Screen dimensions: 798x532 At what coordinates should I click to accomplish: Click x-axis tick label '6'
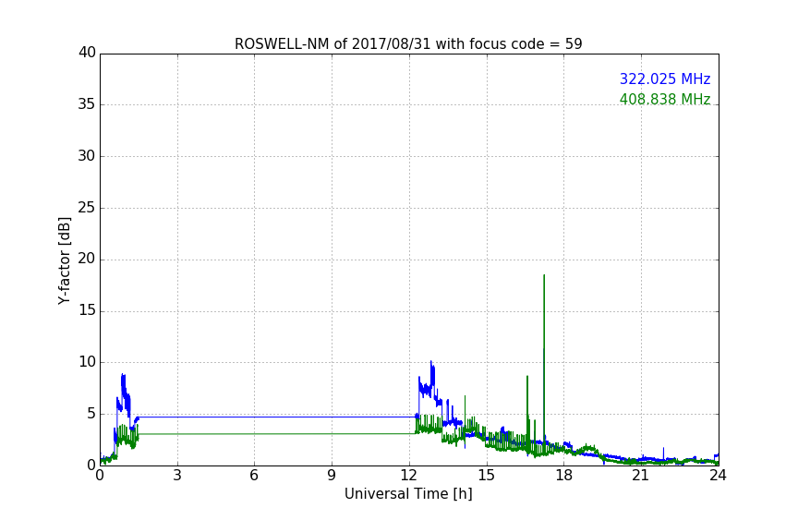point(254,476)
